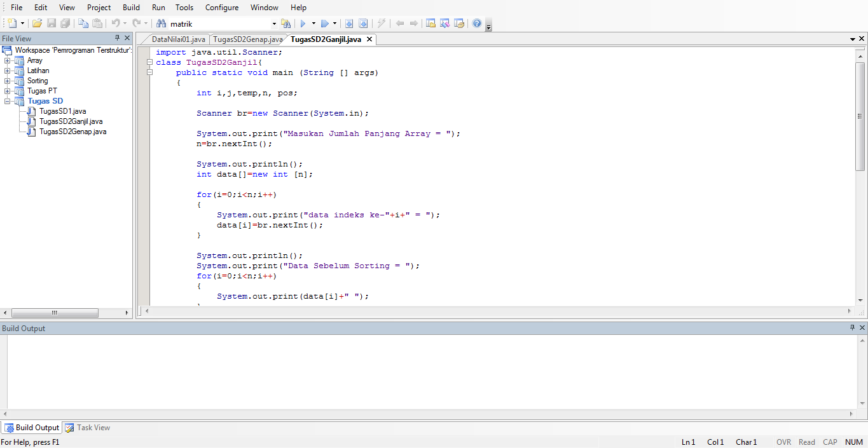
Task: Open Find in Files with the binoculars-folder icon
Action: click(286, 23)
